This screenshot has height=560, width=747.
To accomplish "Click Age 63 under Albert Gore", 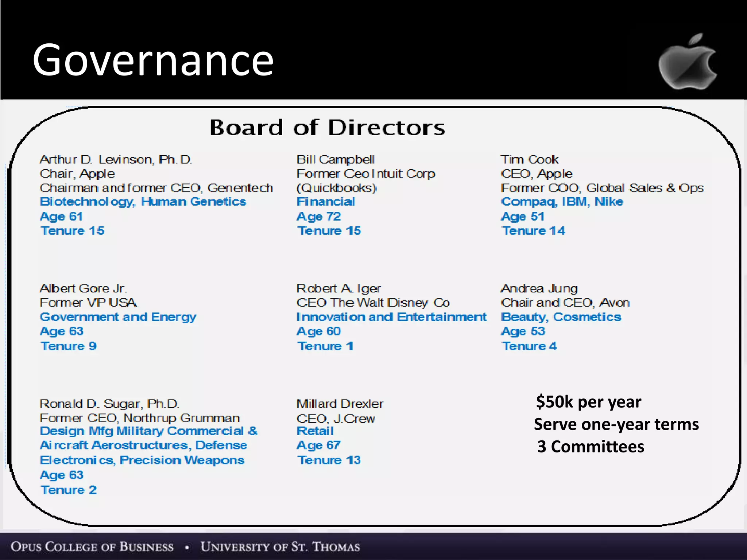I will click(x=62, y=331).
